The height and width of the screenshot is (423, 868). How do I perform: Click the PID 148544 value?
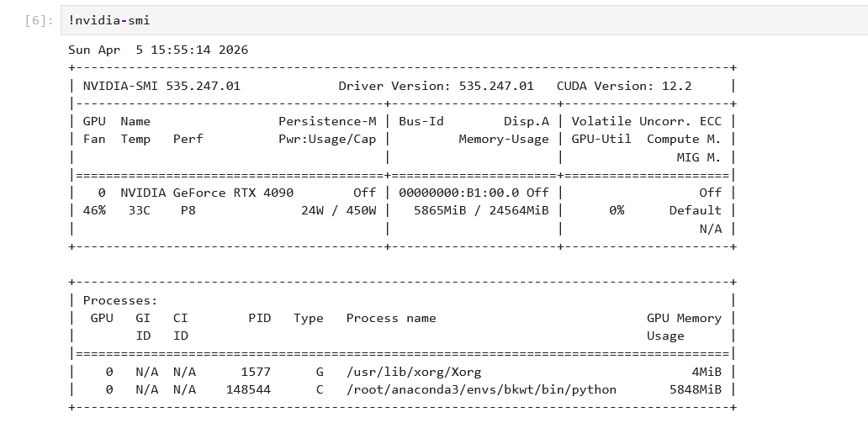point(249,389)
